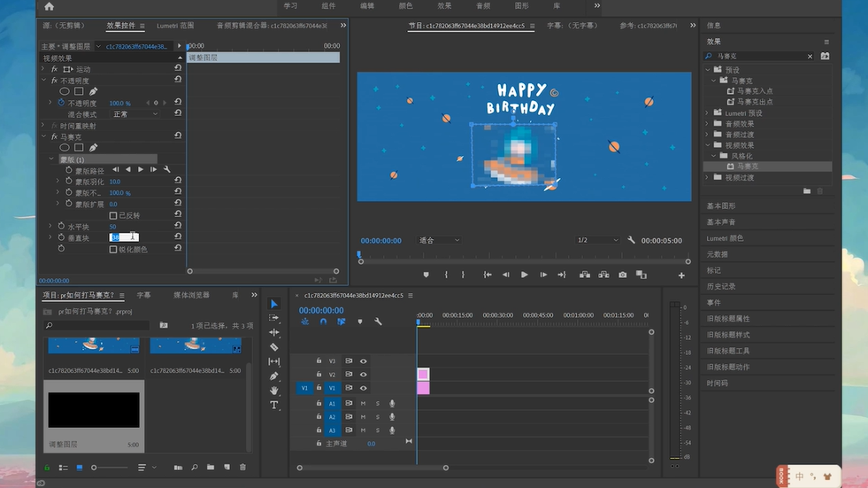
Task: Select the 调整图层 thumbnail in the project panel
Action: tap(93, 409)
